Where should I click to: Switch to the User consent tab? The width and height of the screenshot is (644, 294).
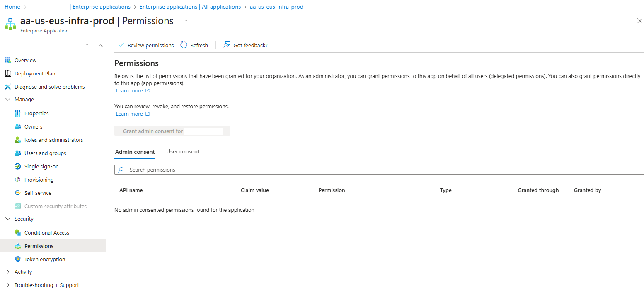[183, 152]
